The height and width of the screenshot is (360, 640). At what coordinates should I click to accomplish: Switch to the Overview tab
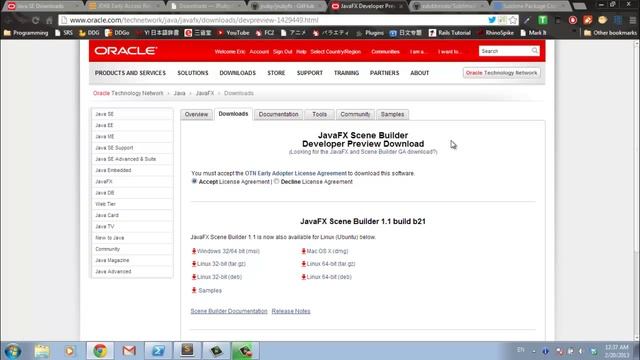click(196, 115)
